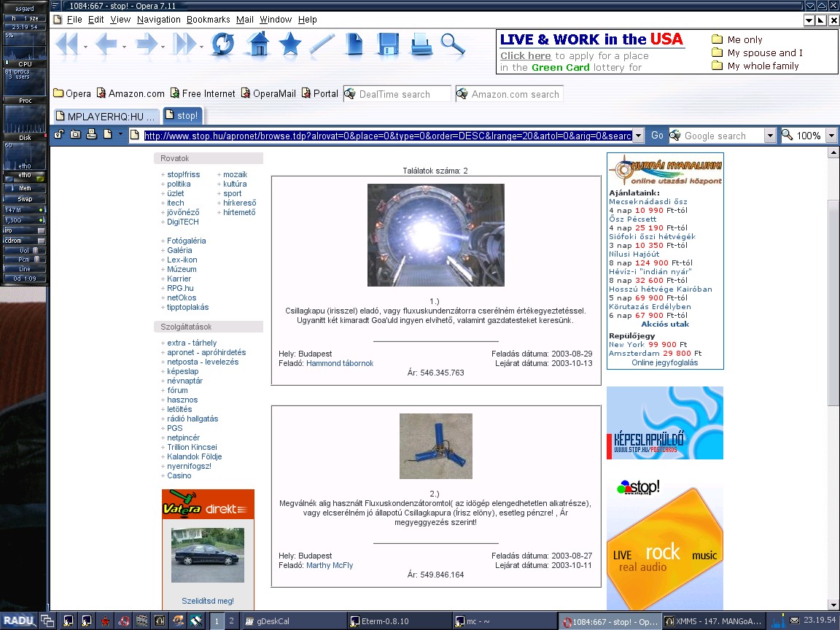Viewport: 840px width, 630px height.
Task: Open bookmarks with the star icon
Action: [290, 44]
